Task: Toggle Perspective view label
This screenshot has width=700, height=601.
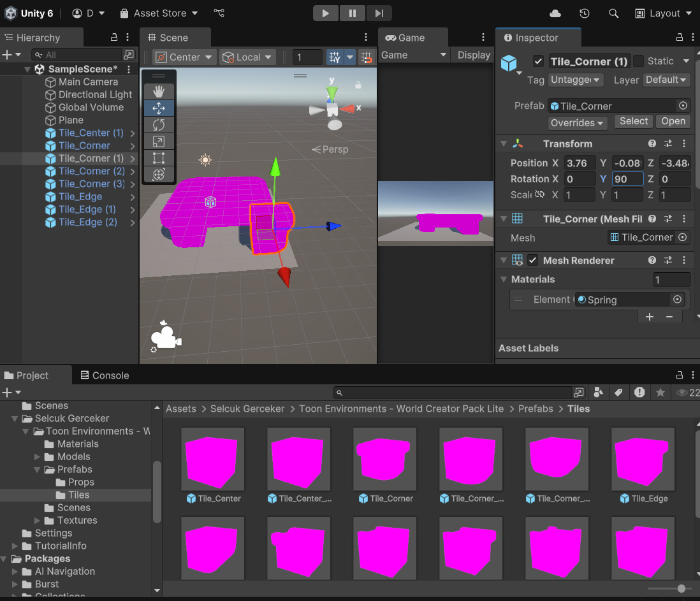Action: point(330,150)
